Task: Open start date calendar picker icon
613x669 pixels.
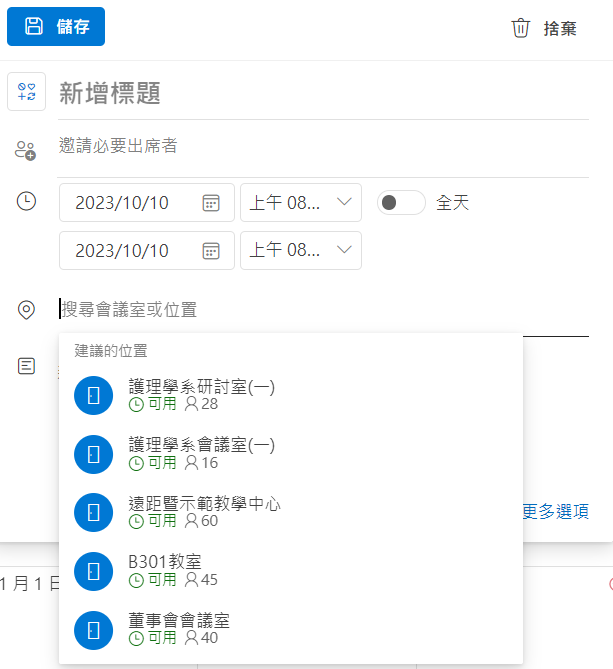Action: point(211,203)
